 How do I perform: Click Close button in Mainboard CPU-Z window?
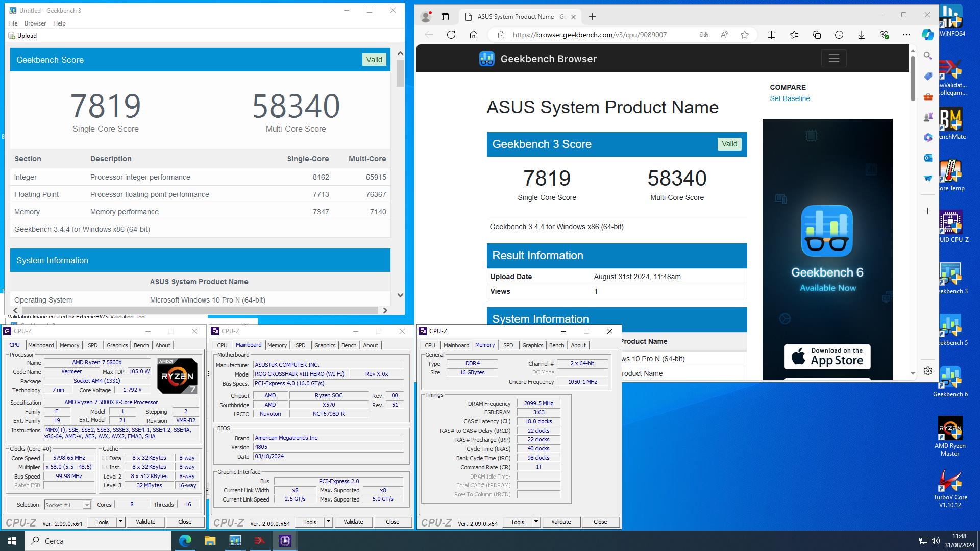tap(393, 522)
